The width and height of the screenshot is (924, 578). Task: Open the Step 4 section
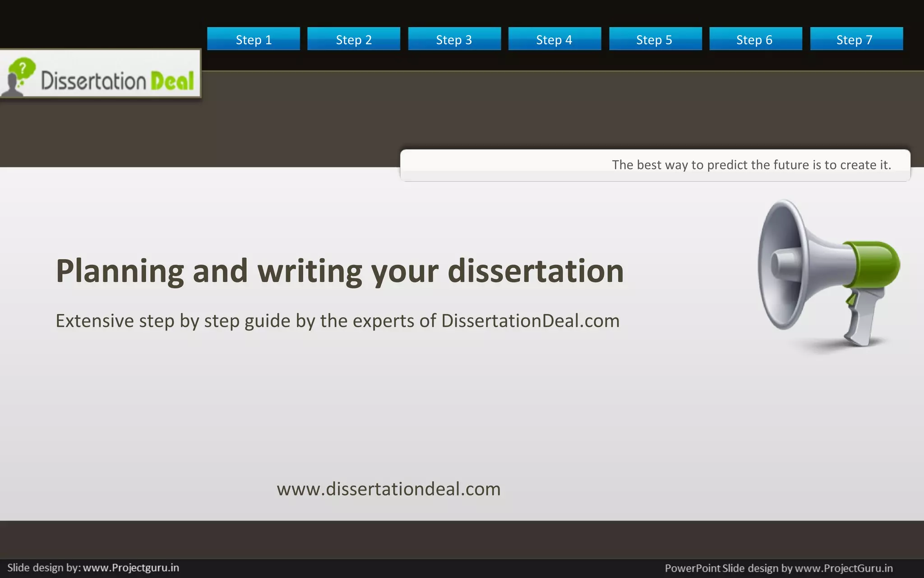click(x=554, y=39)
